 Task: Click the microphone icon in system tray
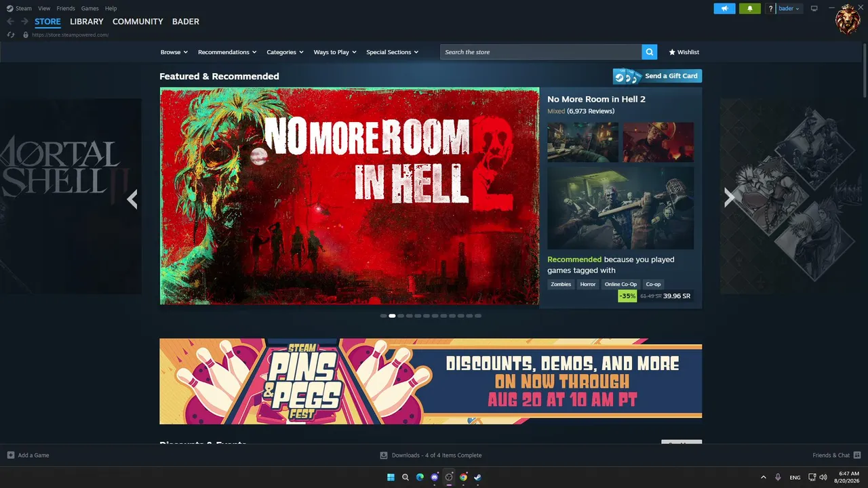[778, 477]
